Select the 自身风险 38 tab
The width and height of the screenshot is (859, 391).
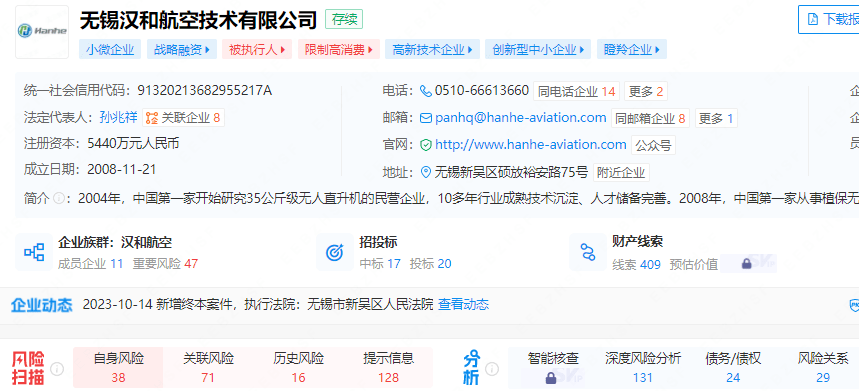[118, 368]
